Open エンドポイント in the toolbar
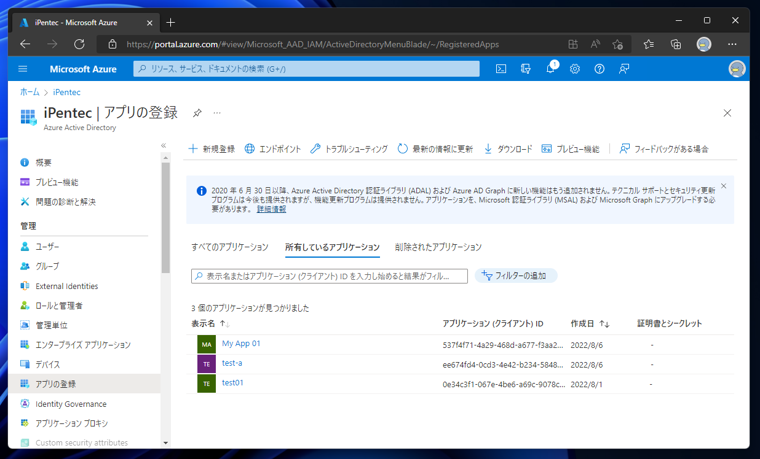The height and width of the screenshot is (459, 760). coord(272,149)
